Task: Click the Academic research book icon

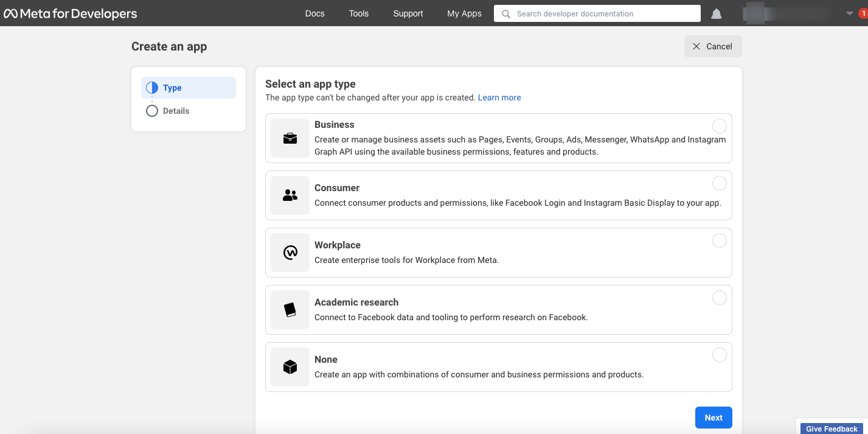Action: pyautogui.click(x=290, y=310)
